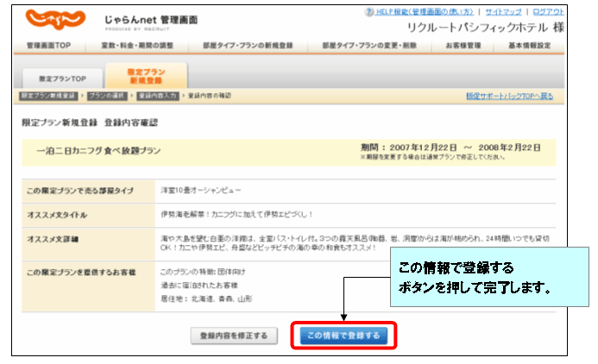Screen dimensions: 598x364
Task: Click plan name 一泊二日カニフグ食べ放題プラン
Action: (98, 151)
